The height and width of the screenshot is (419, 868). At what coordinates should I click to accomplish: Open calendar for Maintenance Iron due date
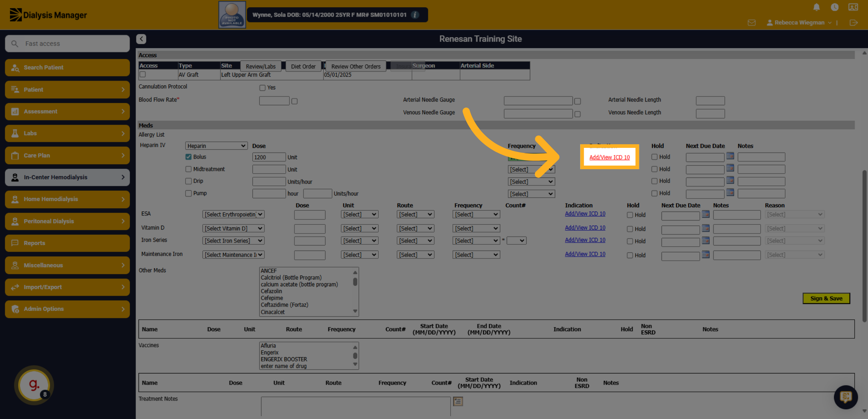[x=706, y=255]
